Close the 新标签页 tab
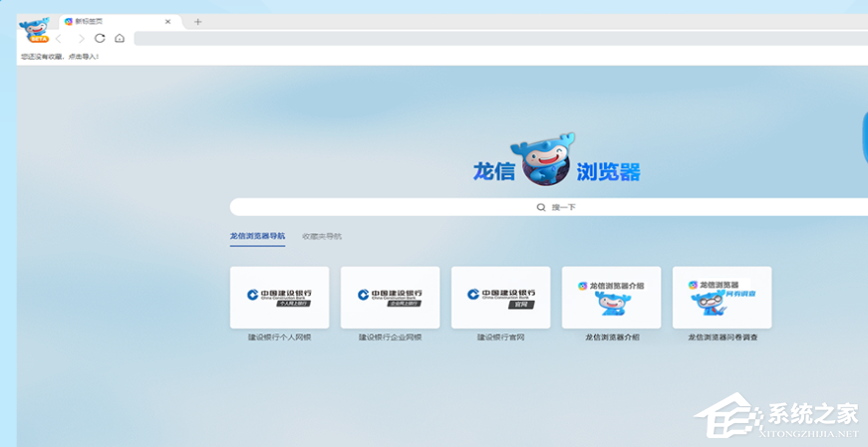Screen dimensions: 868x447 tap(167, 22)
